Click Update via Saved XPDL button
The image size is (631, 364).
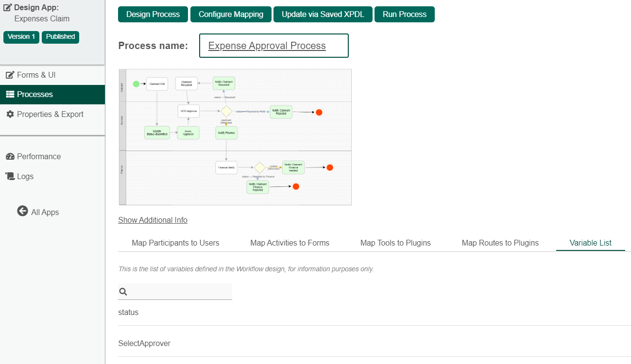click(x=323, y=15)
